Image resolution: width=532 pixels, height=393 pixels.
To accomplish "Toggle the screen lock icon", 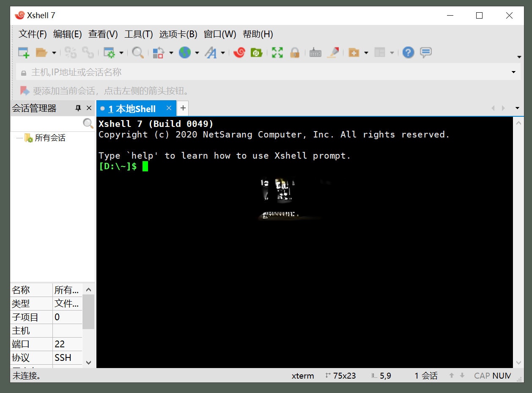I will pyautogui.click(x=295, y=52).
